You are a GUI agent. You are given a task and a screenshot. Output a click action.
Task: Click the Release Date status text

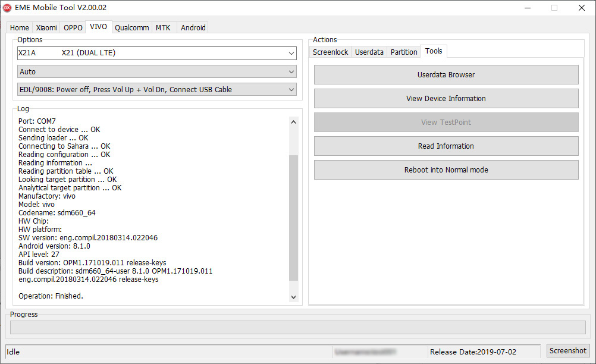473,352
